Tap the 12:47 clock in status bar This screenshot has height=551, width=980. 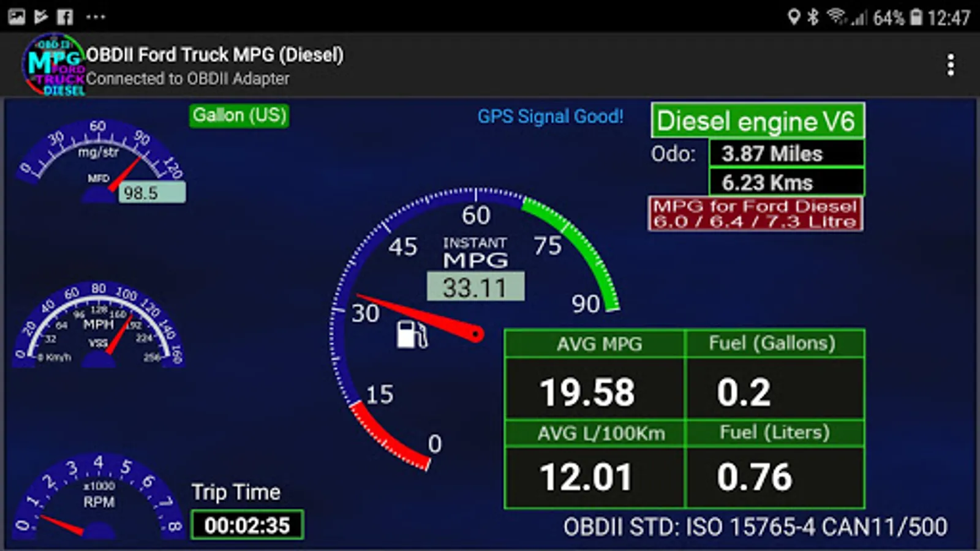(x=949, y=18)
